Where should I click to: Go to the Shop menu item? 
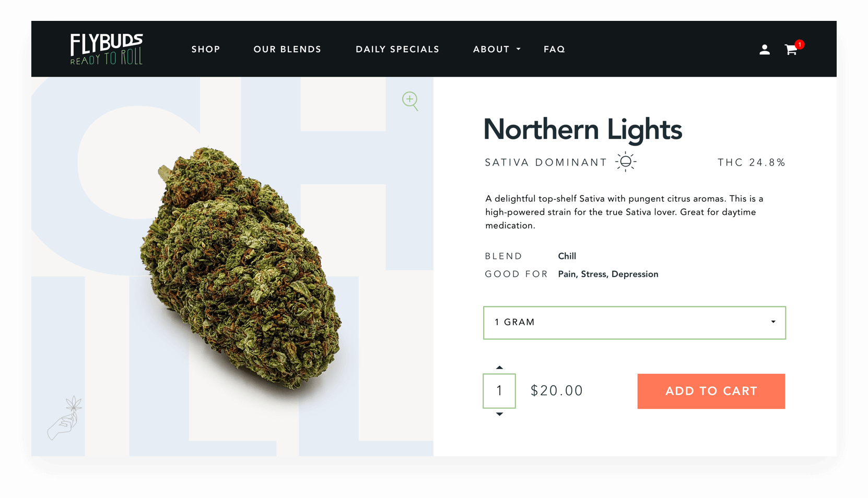click(x=206, y=49)
